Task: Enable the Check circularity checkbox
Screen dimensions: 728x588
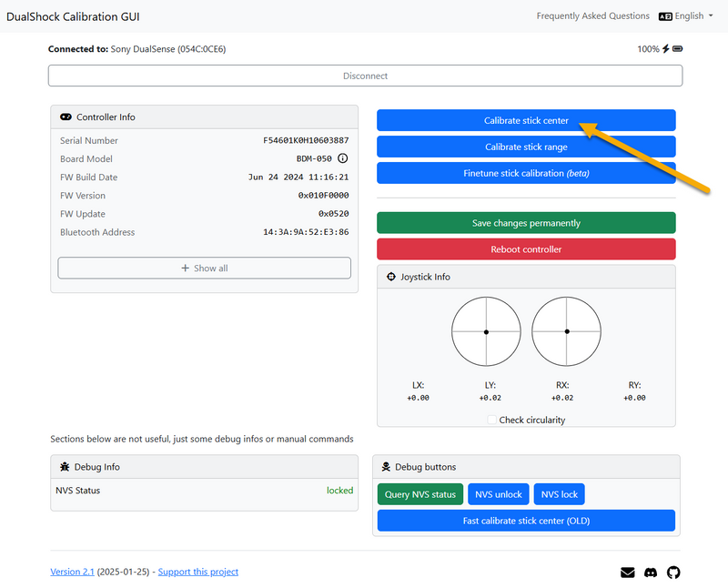Action: click(492, 420)
